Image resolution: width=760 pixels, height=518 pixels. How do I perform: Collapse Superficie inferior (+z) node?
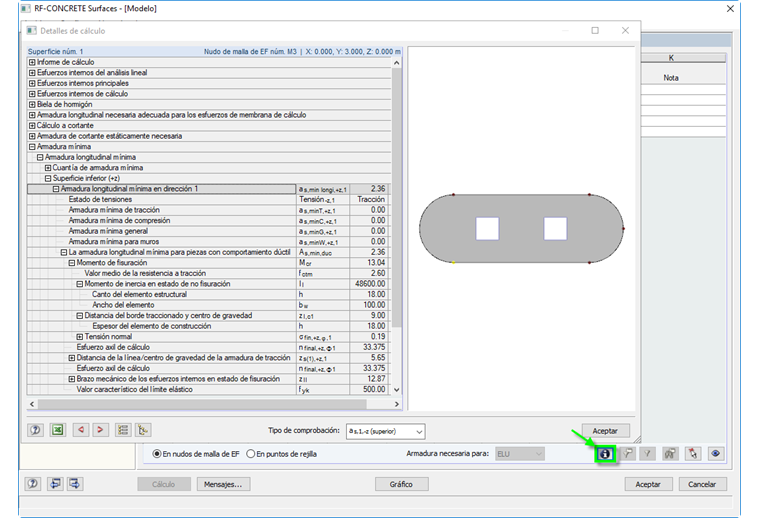(x=48, y=178)
